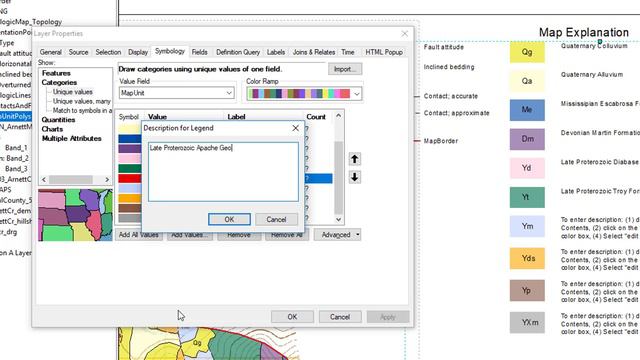The image size is (640, 360).
Task: Switch to the Selection tab
Action: [108, 52]
